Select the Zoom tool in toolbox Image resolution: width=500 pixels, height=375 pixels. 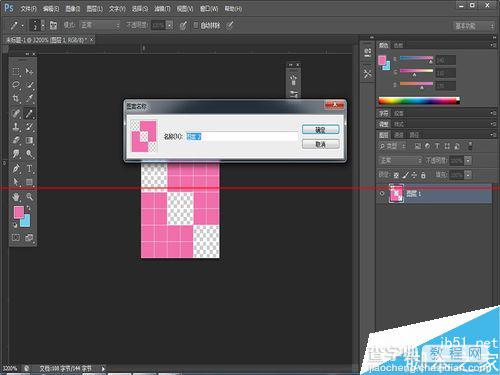(x=30, y=197)
